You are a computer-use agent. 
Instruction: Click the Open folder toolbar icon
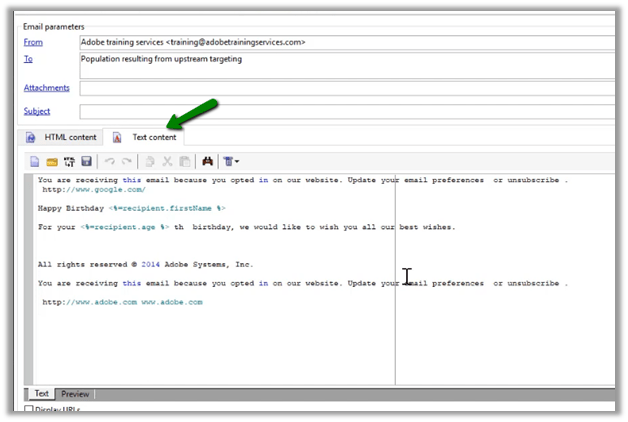(x=51, y=162)
